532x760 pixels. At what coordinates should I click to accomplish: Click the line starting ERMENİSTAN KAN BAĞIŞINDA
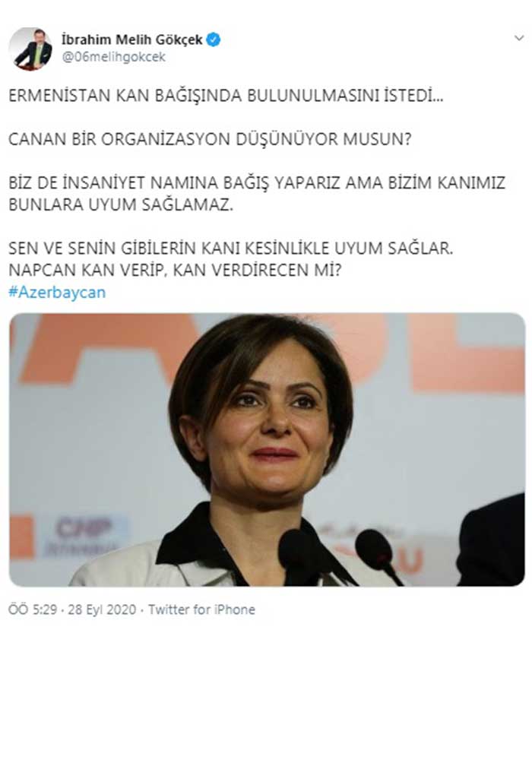click(x=226, y=96)
